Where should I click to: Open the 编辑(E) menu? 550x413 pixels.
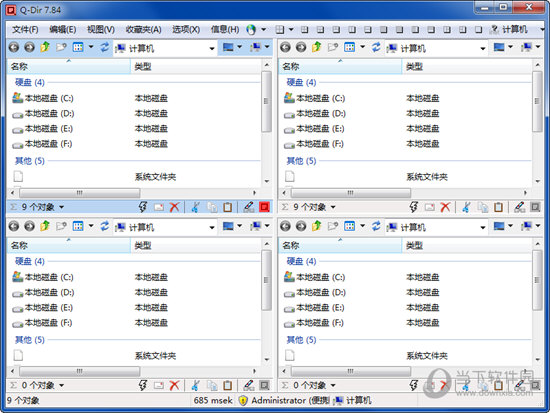click(62, 29)
